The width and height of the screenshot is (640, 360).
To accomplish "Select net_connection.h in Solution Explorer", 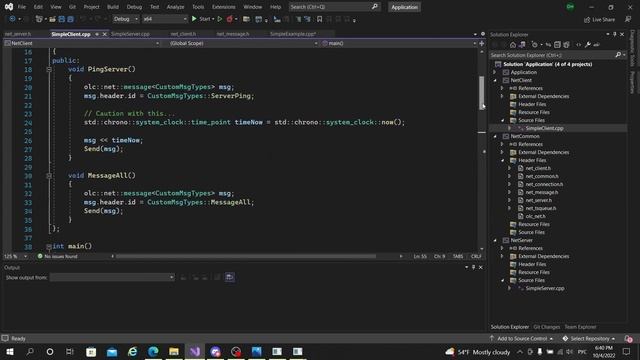I will [x=544, y=184].
